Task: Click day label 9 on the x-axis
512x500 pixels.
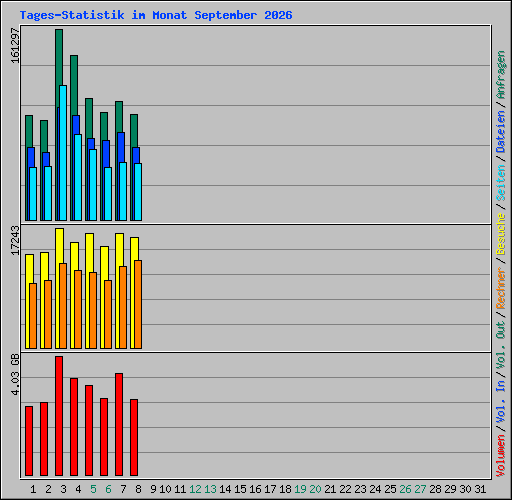Action: 153,489
